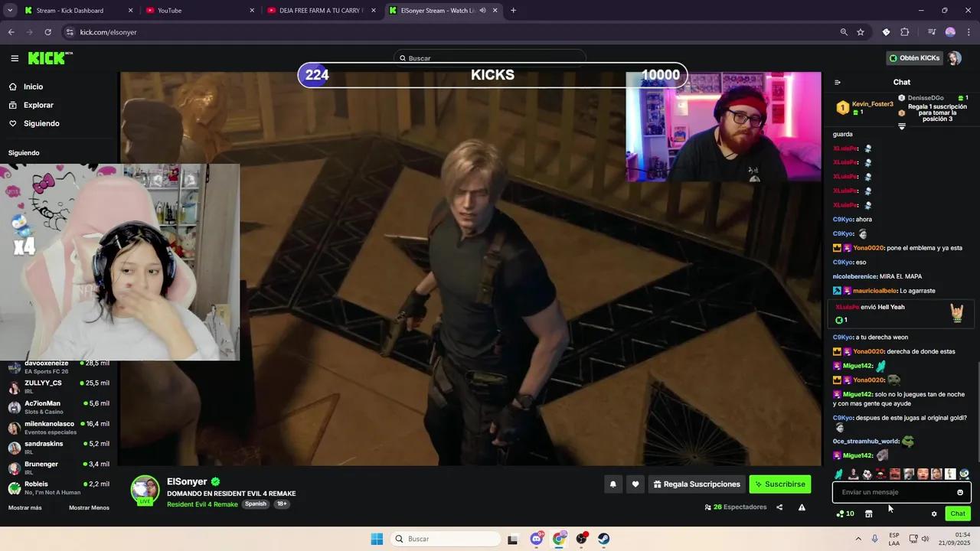Viewport: 980px width, 551px height.
Task: Open Chrome from the taskbar
Action: [560, 539]
